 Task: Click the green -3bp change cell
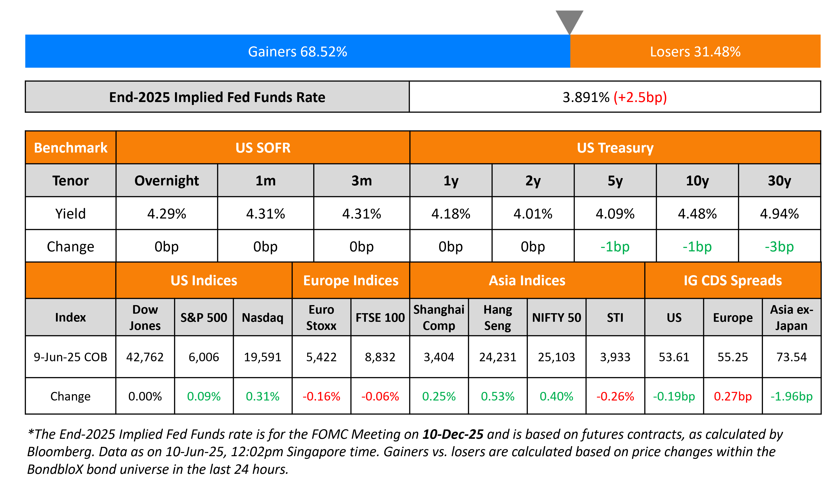click(779, 247)
